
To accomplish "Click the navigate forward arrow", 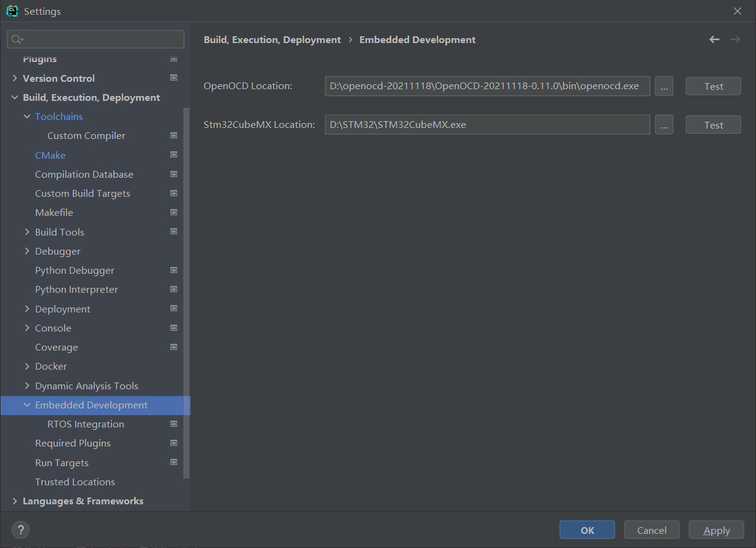I will click(735, 39).
